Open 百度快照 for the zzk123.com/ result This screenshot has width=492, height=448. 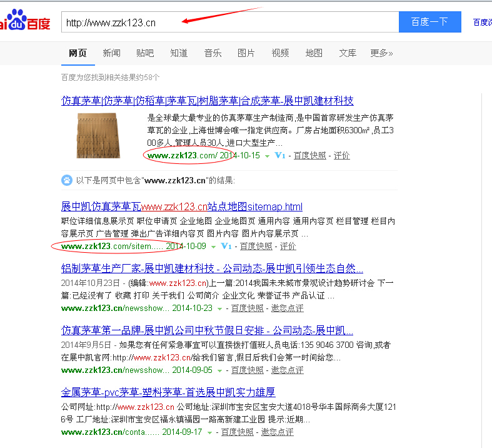[x=309, y=155]
